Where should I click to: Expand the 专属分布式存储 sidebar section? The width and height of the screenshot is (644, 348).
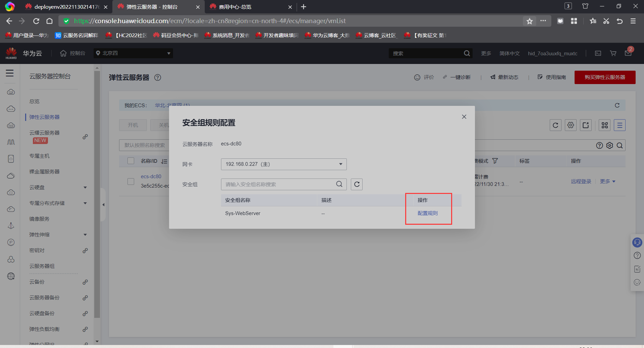pyautogui.click(x=85, y=203)
